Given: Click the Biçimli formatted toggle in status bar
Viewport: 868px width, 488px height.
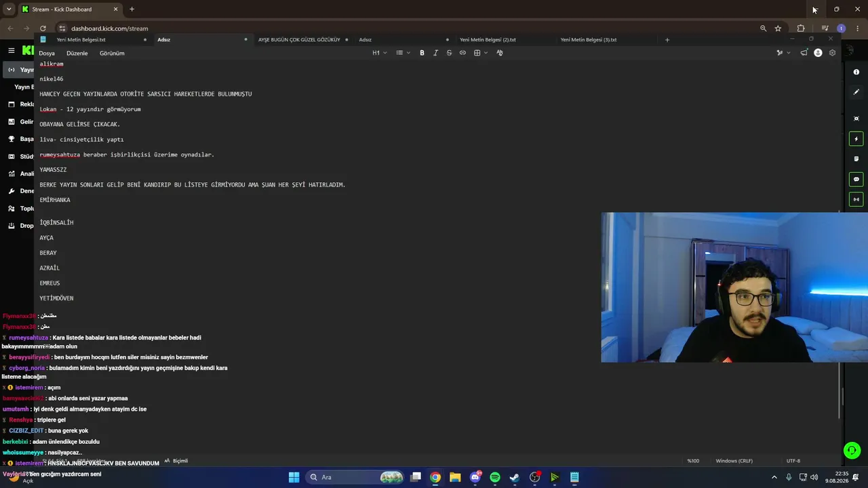Looking at the screenshot, I should tap(176, 461).
